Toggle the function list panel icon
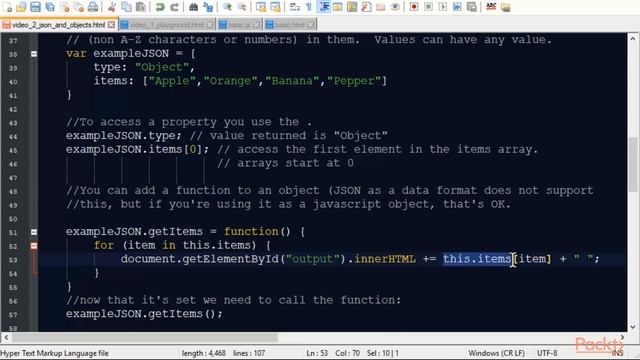640x360 pixels. [x=366, y=7]
